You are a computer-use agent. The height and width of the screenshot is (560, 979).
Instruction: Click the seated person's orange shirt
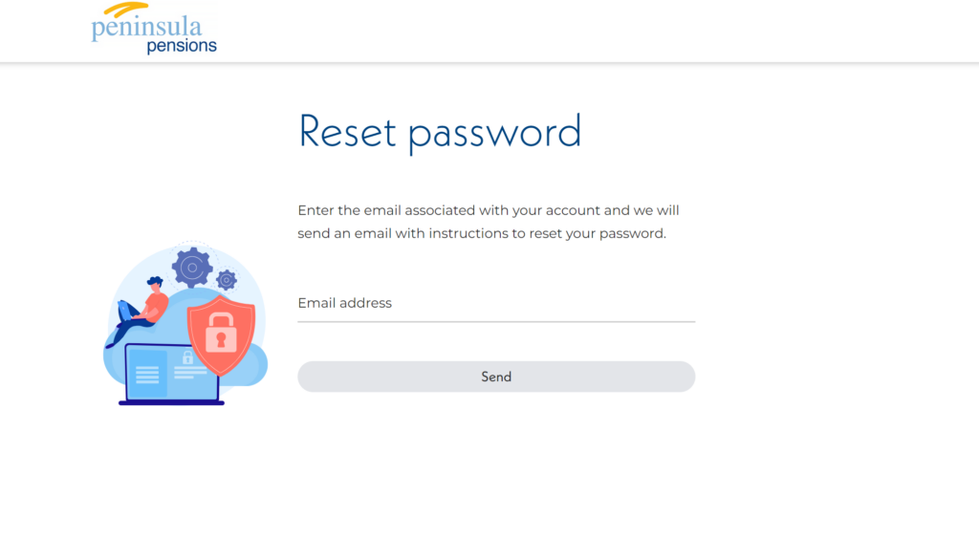point(155,306)
